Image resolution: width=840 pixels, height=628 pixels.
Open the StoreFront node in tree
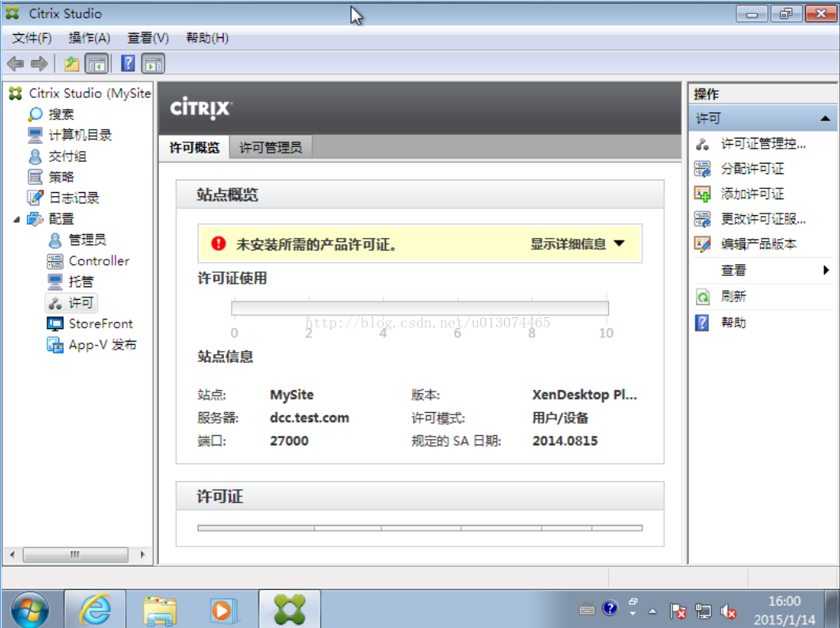point(100,323)
